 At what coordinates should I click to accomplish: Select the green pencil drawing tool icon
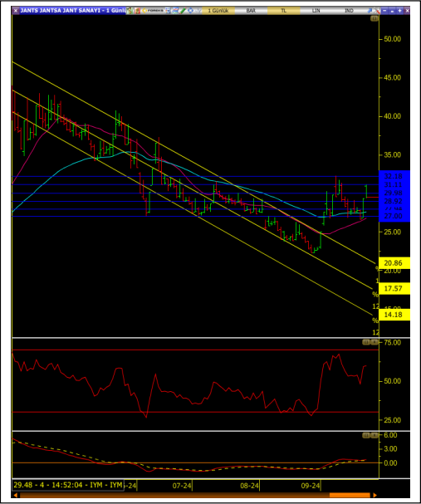pyautogui.click(x=183, y=11)
